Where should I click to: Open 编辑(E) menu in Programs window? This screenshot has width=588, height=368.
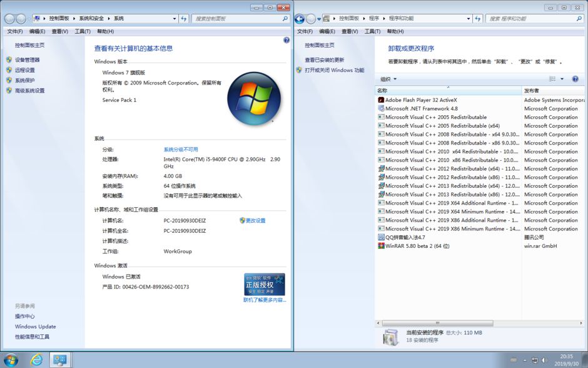[327, 31]
